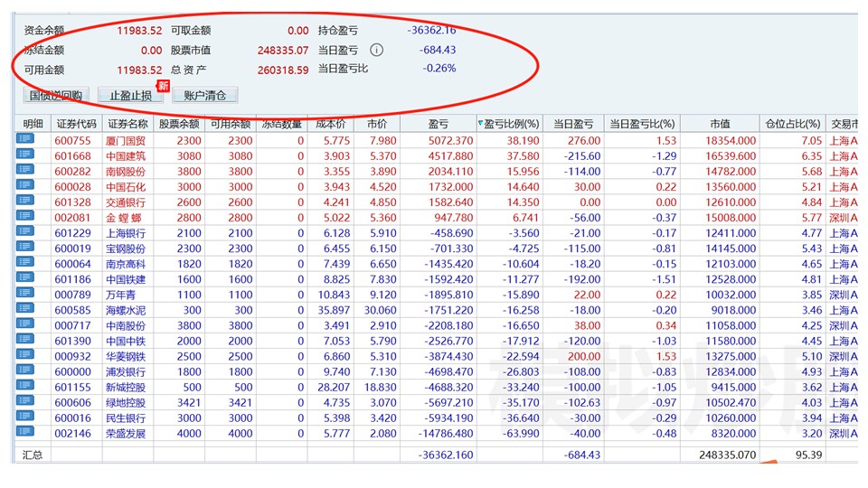Image resolution: width=868 pixels, height=488 pixels.
Task: Sort by 当日盈亏 column header
Action: click(x=573, y=124)
